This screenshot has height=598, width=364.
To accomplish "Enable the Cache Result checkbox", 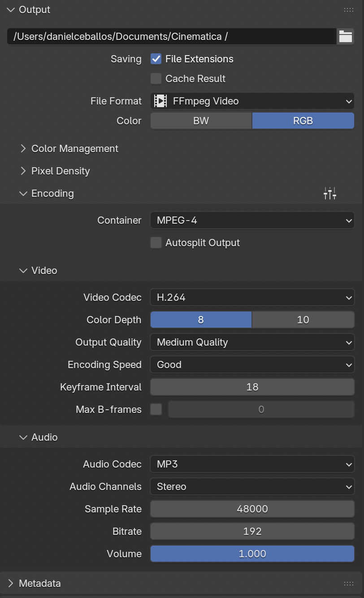I will tap(156, 79).
